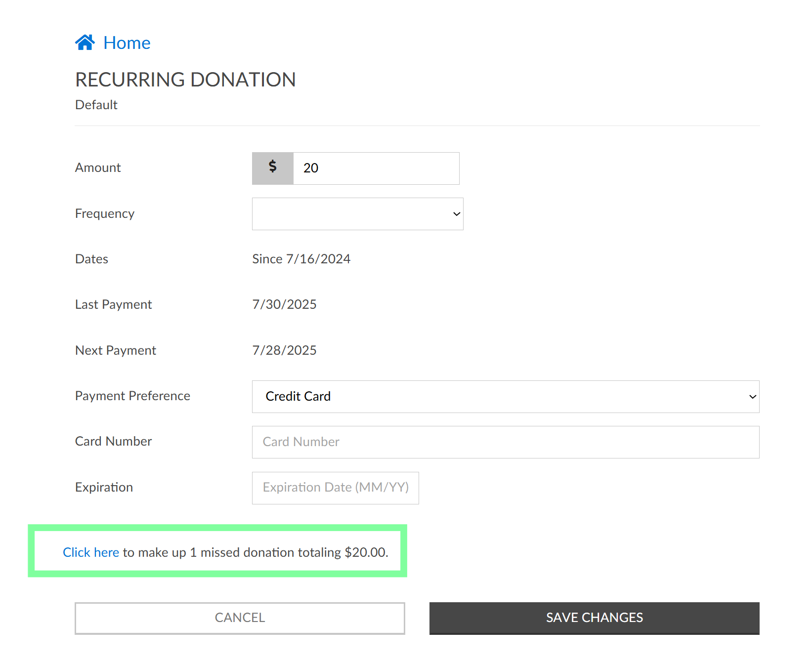Focus the Amount field showing 20
The height and width of the screenshot is (663, 812).
(376, 168)
